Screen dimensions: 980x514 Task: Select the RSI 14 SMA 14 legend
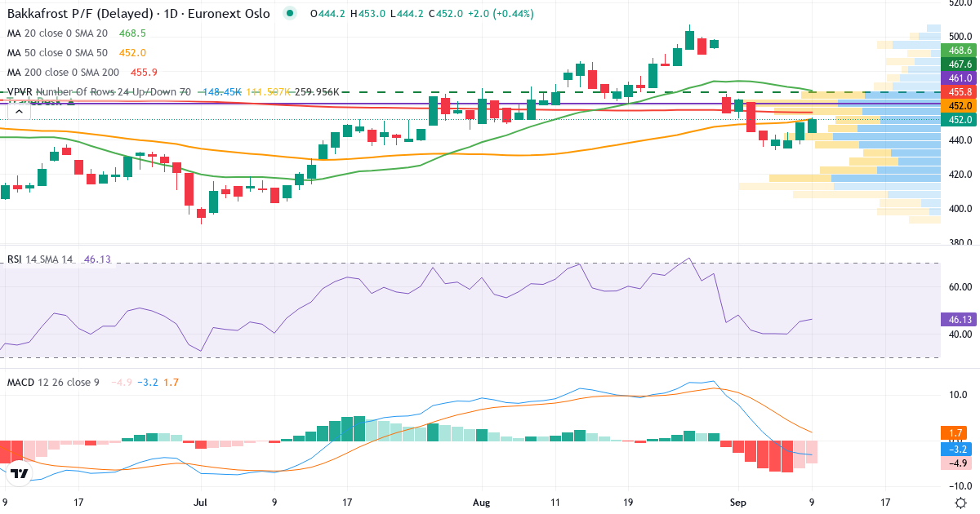click(x=39, y=259)
